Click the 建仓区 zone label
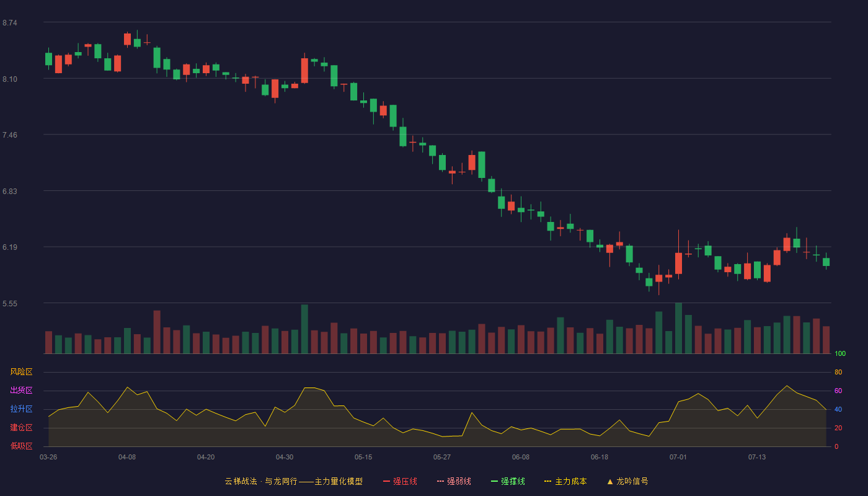This screenshot has height=496, width=868. (21, 428)
